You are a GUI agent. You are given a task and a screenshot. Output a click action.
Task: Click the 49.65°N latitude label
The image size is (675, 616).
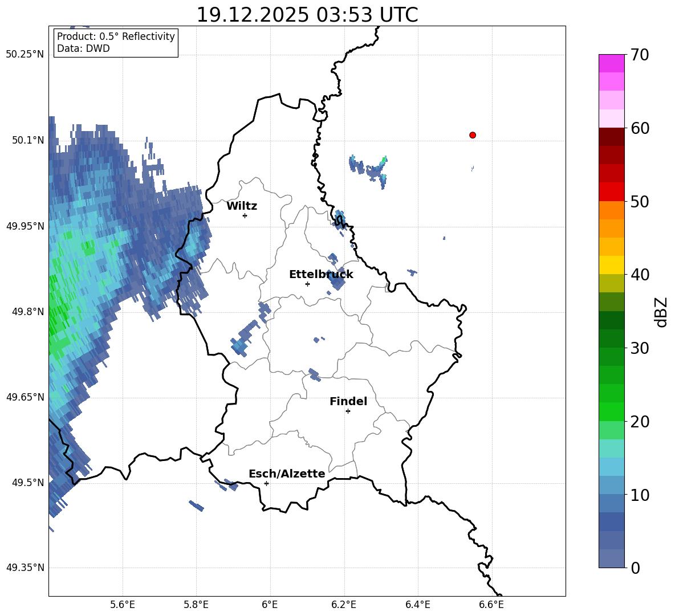coord(25,397)
